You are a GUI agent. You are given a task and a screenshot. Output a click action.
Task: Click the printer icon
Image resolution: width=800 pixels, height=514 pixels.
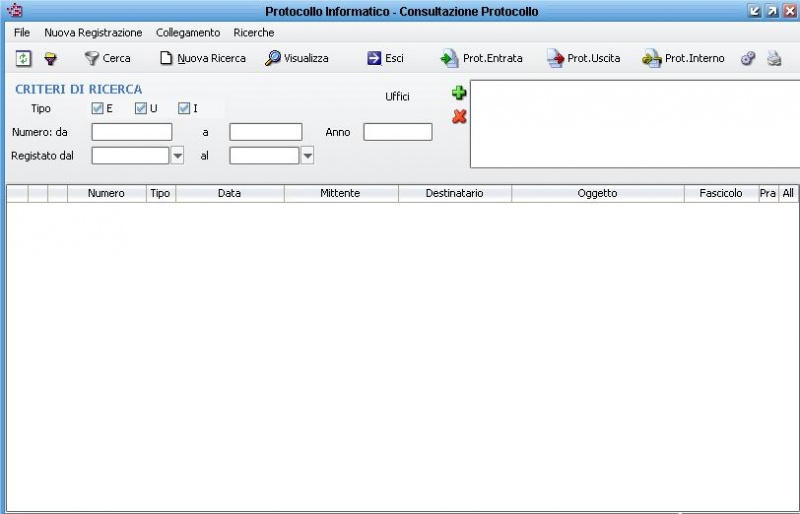pos(774,58)
